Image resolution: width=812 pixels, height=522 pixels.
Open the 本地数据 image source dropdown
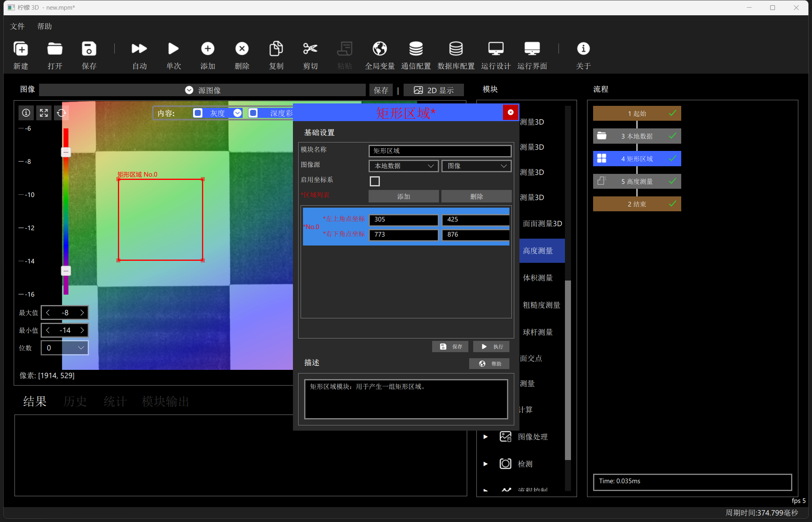click(404, 166)
